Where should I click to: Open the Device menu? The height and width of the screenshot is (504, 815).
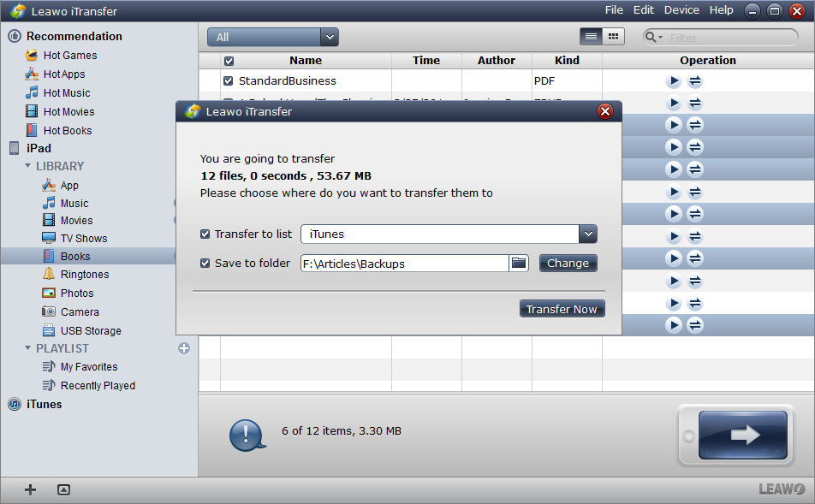[681, 10]
